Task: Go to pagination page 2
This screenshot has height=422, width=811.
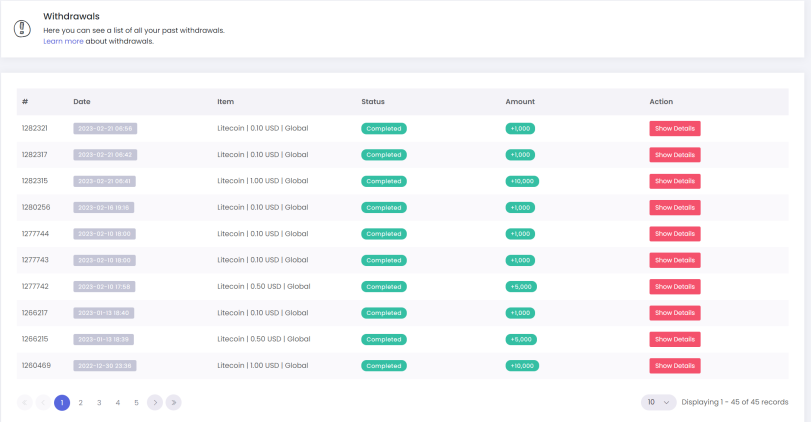Action: point(81,402)
